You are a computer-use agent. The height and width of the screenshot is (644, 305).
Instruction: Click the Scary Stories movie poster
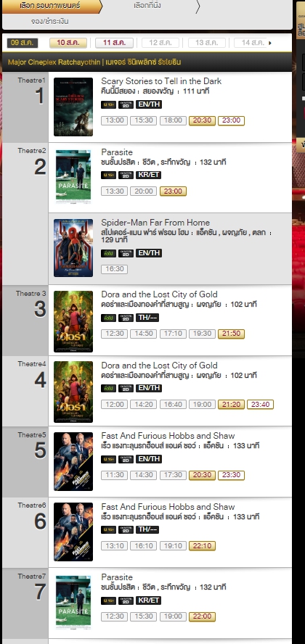pyautogui.click(x=73, y=107)
